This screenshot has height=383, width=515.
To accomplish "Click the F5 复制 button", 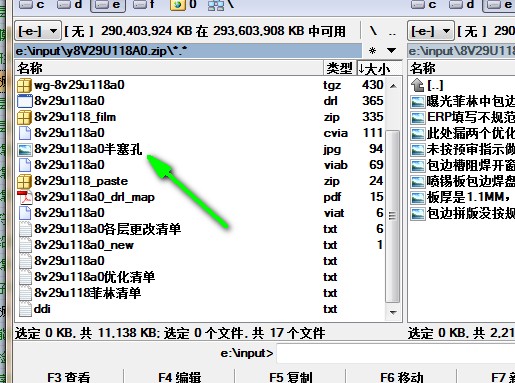I will pyautogui.click(x=290, y=377).
